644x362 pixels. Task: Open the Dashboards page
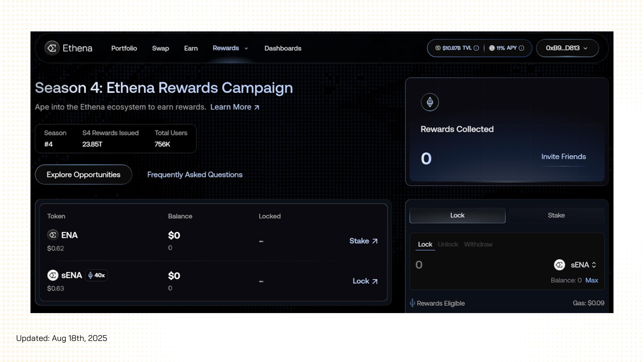coord(283,48)
